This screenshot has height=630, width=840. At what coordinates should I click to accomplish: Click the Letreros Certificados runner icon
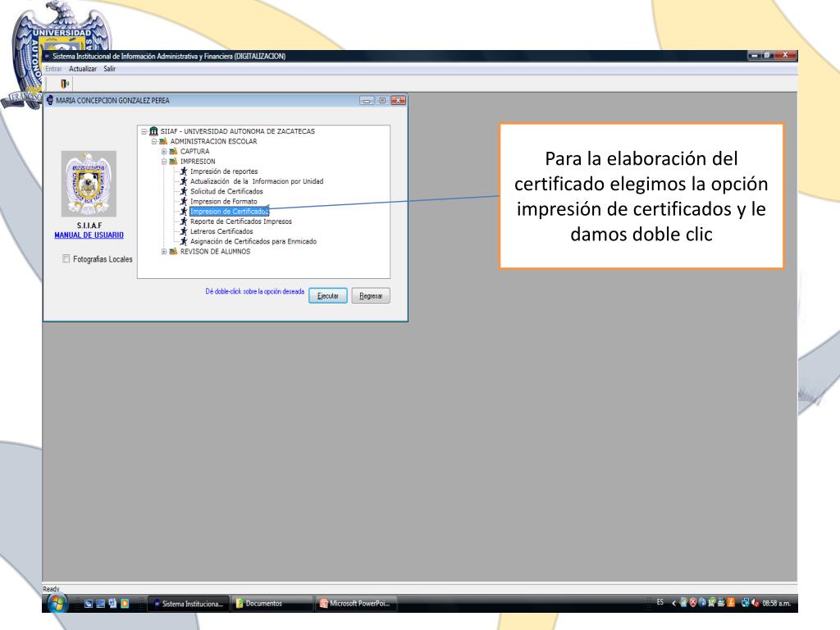184,231
